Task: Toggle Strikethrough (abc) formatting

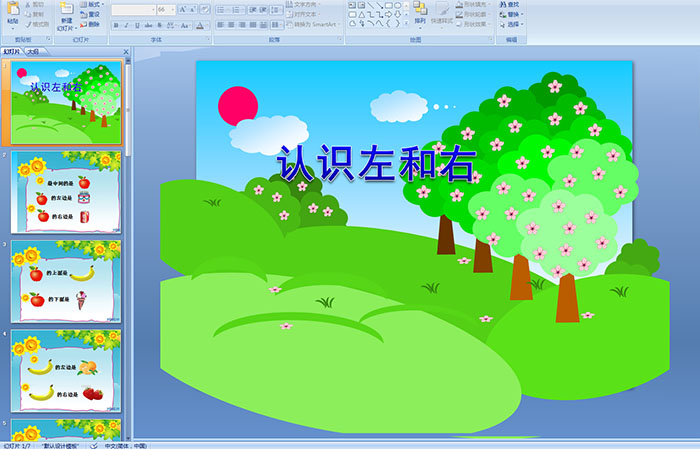Action: (148, 25)
